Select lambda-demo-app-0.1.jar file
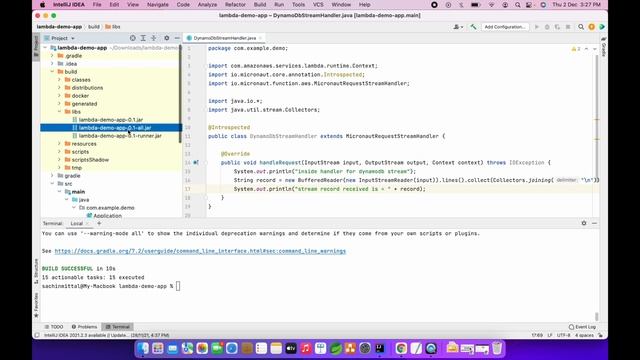The height and width of the screenshot is (360, 640). (x=111, y=120)
